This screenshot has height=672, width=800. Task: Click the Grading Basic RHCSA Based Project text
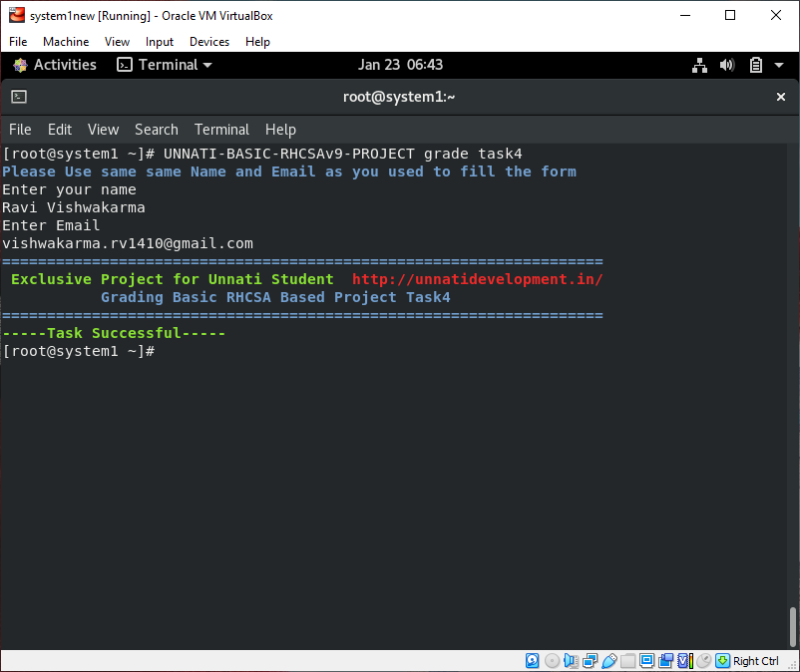coord(275,297)
